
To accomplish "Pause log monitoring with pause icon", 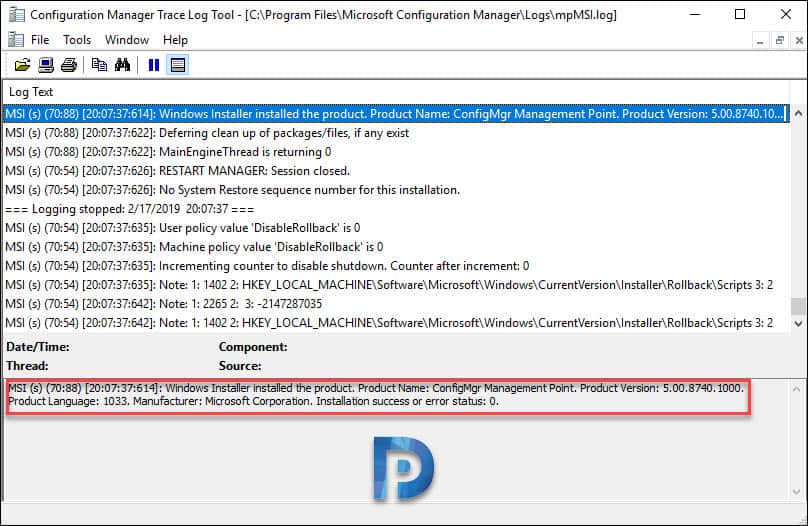I will coord(154,65).
